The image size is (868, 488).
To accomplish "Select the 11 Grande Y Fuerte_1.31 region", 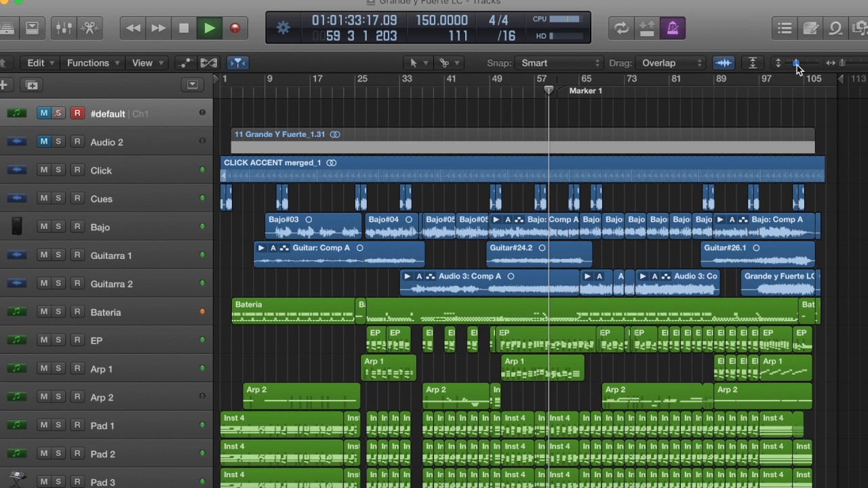I will coord(522,140).
